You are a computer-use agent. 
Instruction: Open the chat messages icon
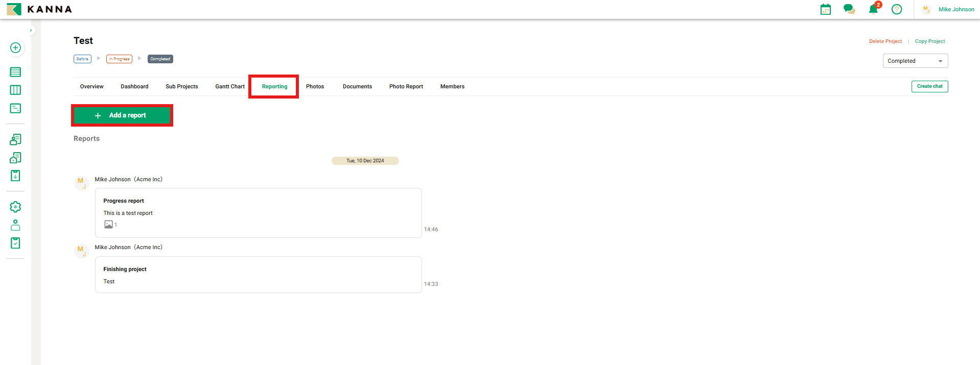tap(849, 9)
